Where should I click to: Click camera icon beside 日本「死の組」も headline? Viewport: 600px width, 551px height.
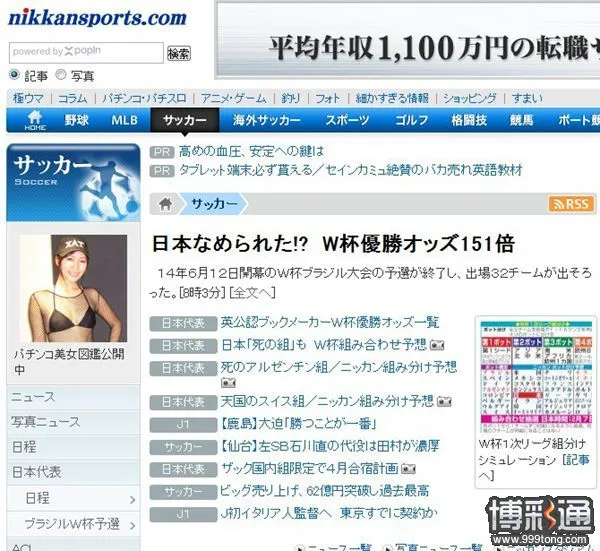437,346
